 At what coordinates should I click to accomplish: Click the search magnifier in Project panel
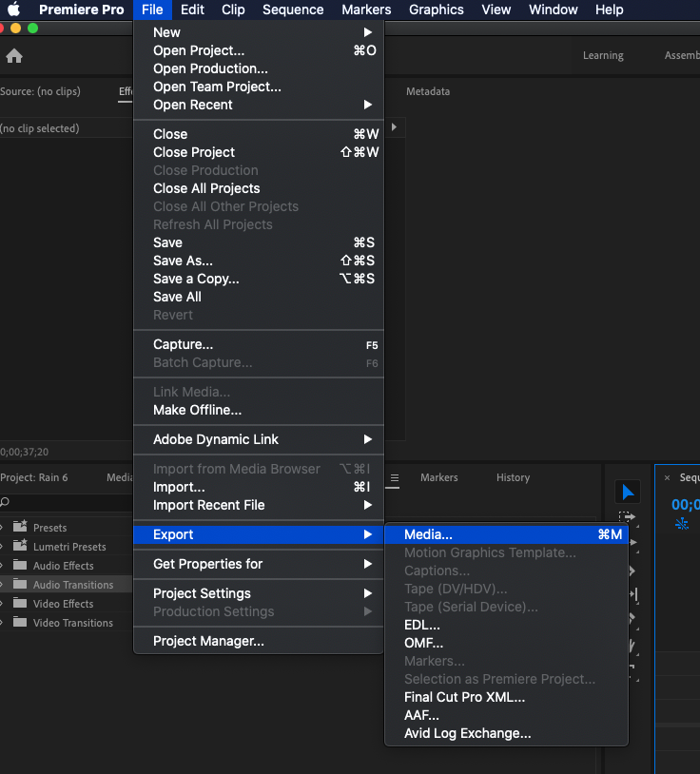tap(6, 502)
